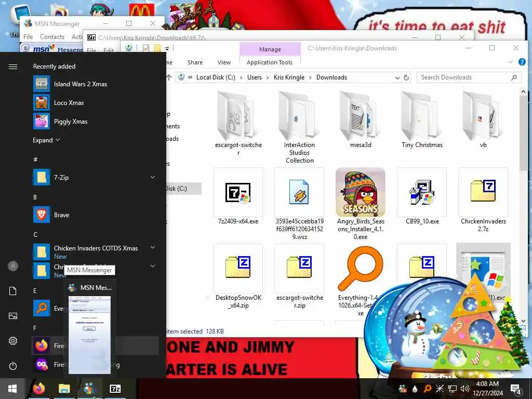This screenshot has height=399, width=532.
Task: Open Explorer help question mark icon
Action: coord(522,62)
